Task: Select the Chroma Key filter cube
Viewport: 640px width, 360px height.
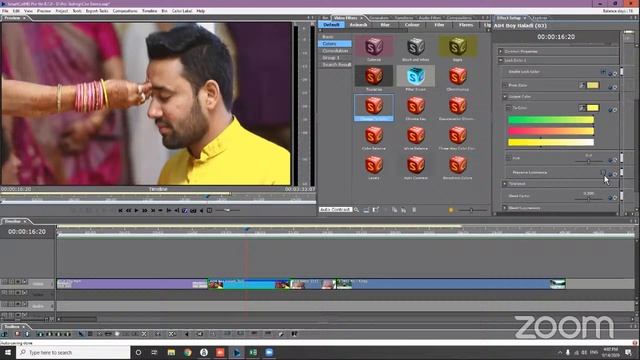Action: tap(416, 106)
